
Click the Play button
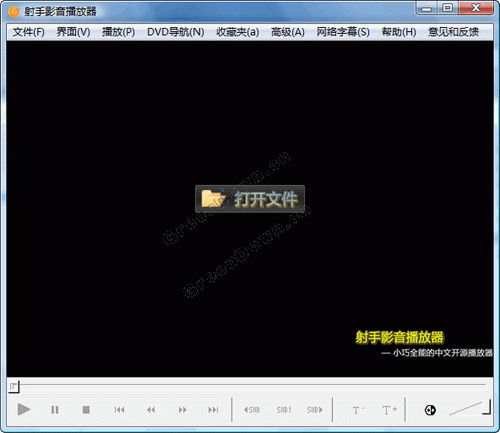tap(24, 409)
